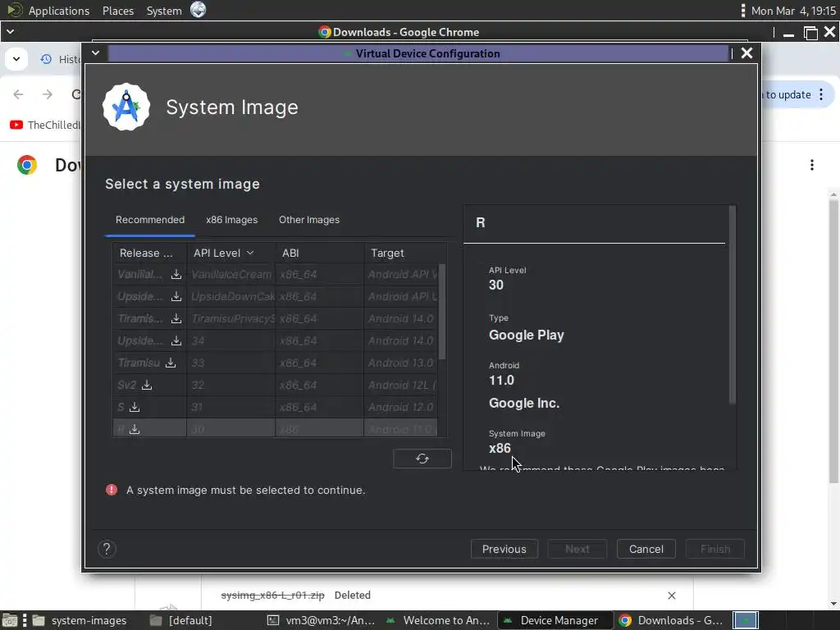Image resolution: width=840 pixels, height=630 pixels.
Task: Click the disabled Finish button
Action: (715, 549)
